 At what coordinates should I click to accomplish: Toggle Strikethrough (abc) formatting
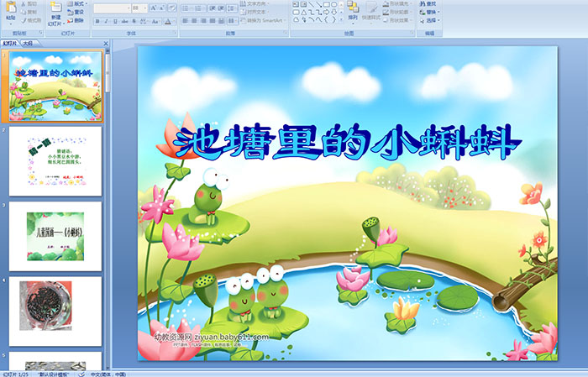124,21
